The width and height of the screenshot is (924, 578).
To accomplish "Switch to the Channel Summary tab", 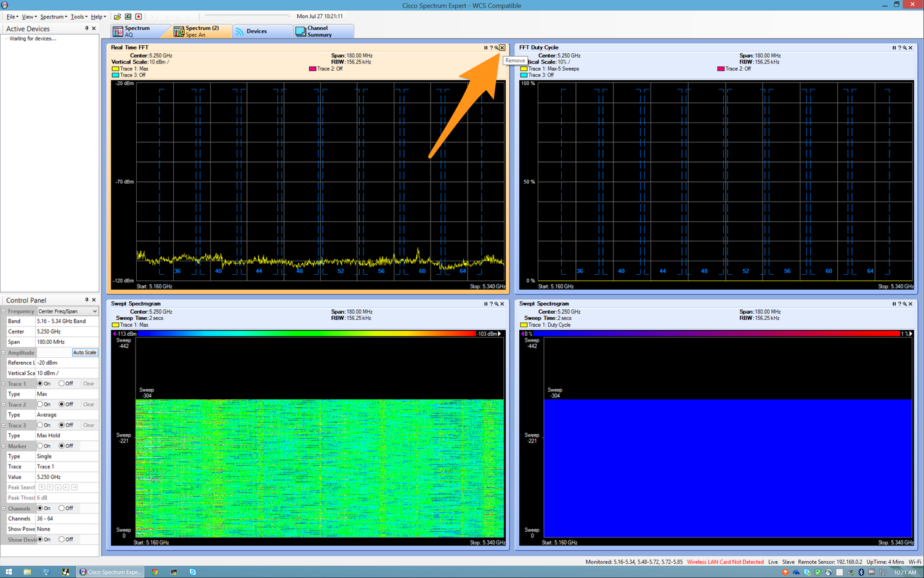I will pos(323,31).
